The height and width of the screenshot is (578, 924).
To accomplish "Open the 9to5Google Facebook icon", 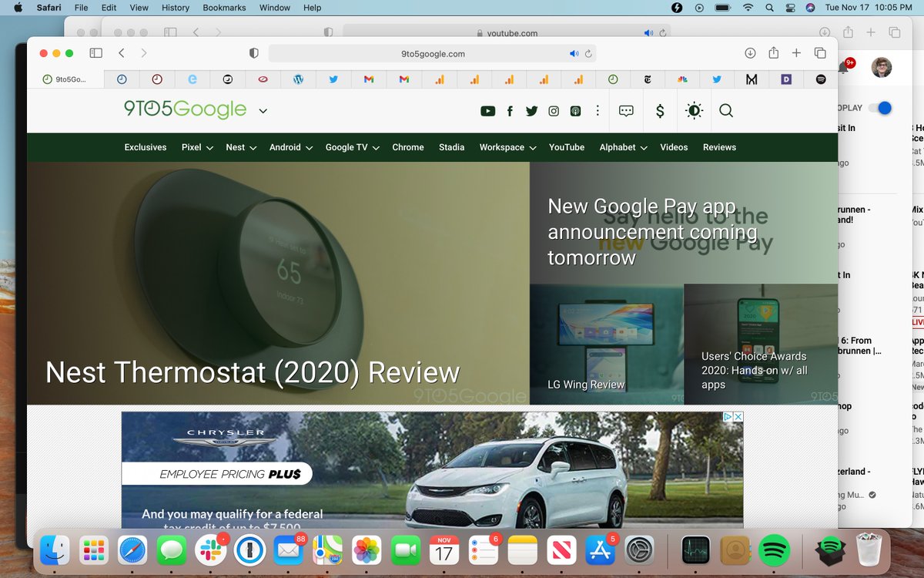I will pyautogui.click(x=510, y=111).
